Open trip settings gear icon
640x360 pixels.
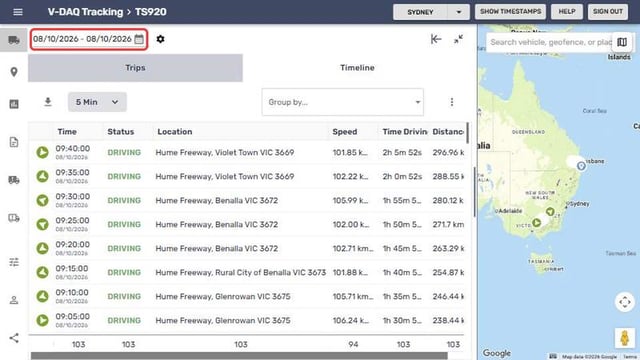coord(160,39)
